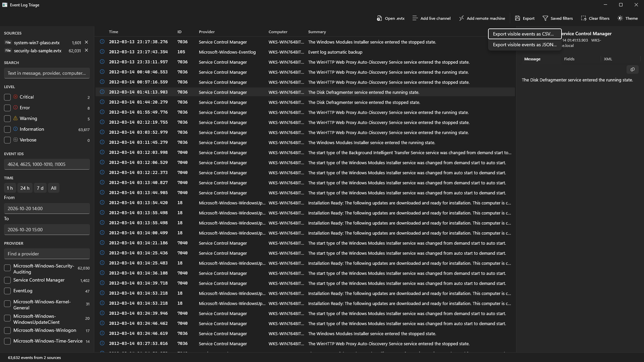Enable the Error level filter
The height and width of the screenshot is (362, 644).
(x=8, y=108)
